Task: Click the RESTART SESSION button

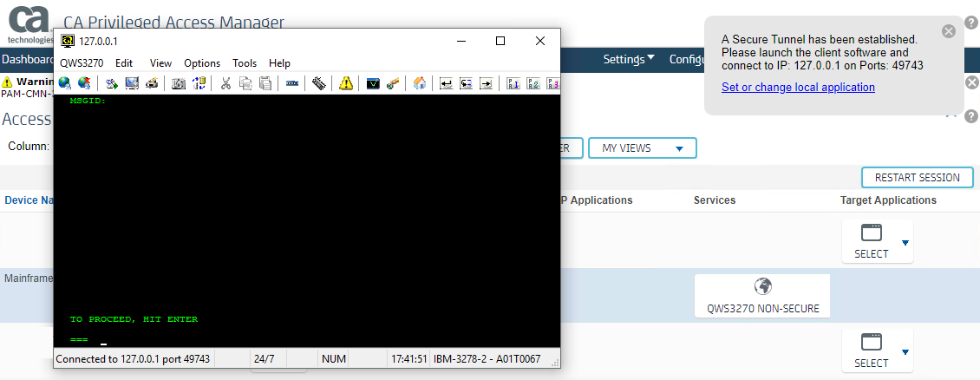Action: (917, 178)
